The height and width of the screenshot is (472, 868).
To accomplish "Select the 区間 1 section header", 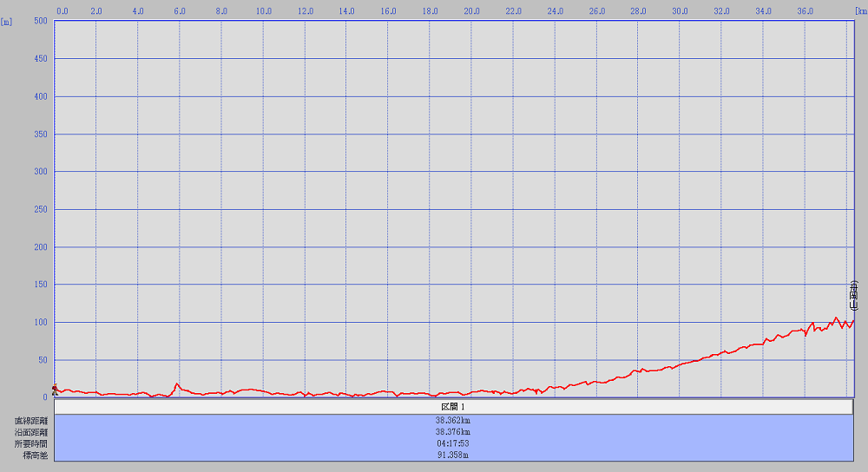I will [x=453, y=407].
